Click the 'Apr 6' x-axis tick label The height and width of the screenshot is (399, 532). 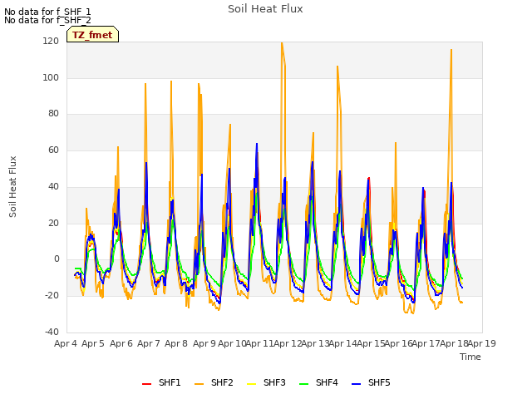point(121,343)
